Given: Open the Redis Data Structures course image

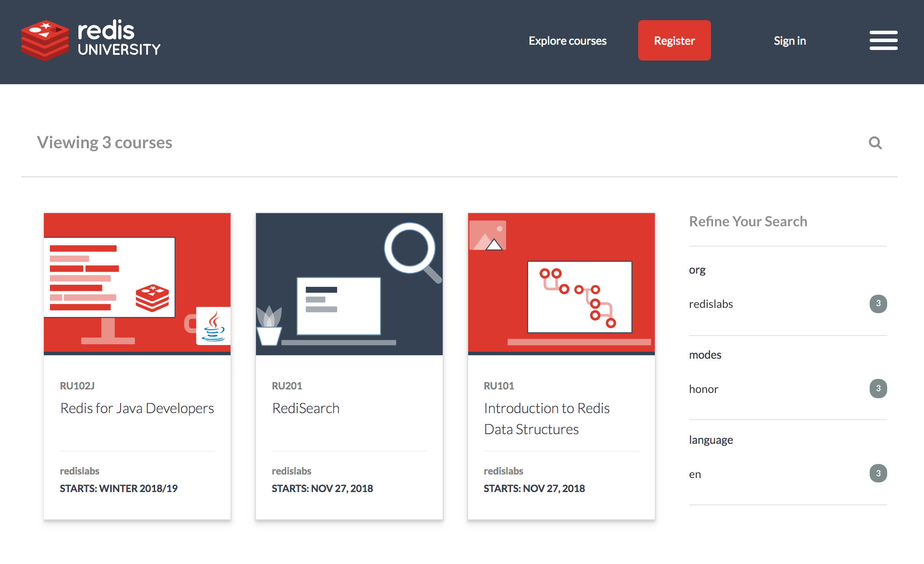Looking at the screenshot, I should pos(561,284).
